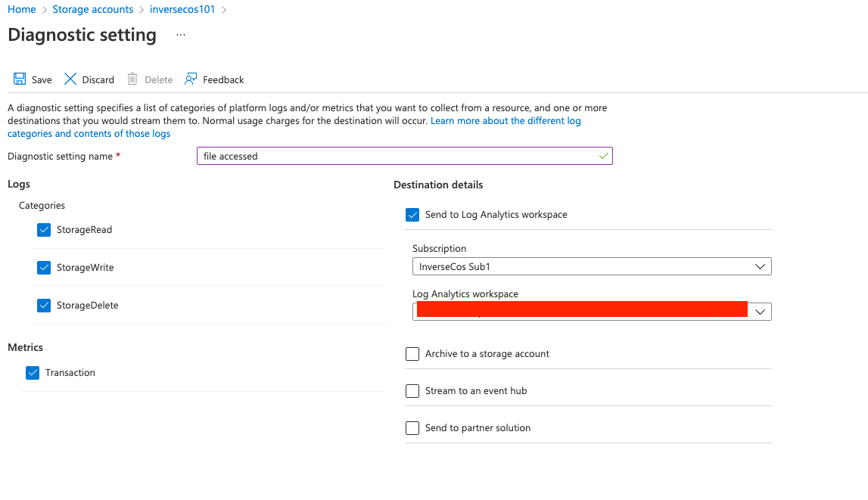Click the Feedback person icon
868x500 pixels.
pos(191,79)
